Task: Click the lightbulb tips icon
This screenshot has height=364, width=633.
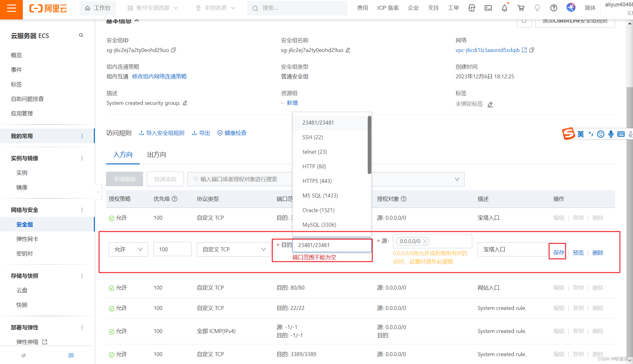Action: 537,8
